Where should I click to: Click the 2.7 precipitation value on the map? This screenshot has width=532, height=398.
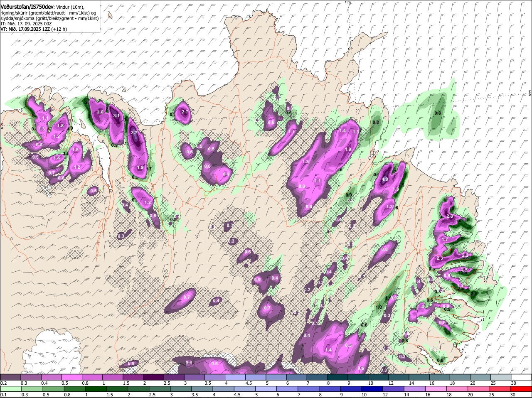[185, 112]
